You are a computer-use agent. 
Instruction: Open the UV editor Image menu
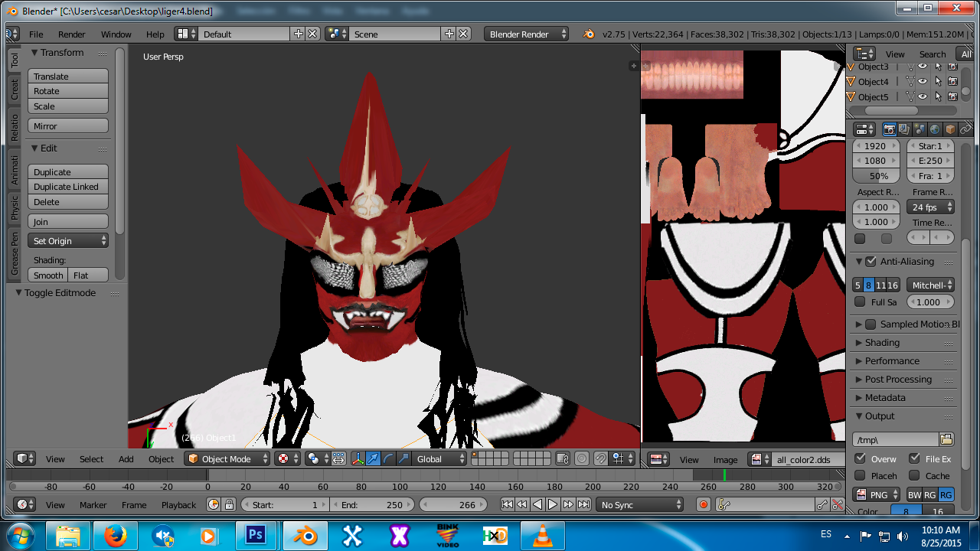pos(725,459)
